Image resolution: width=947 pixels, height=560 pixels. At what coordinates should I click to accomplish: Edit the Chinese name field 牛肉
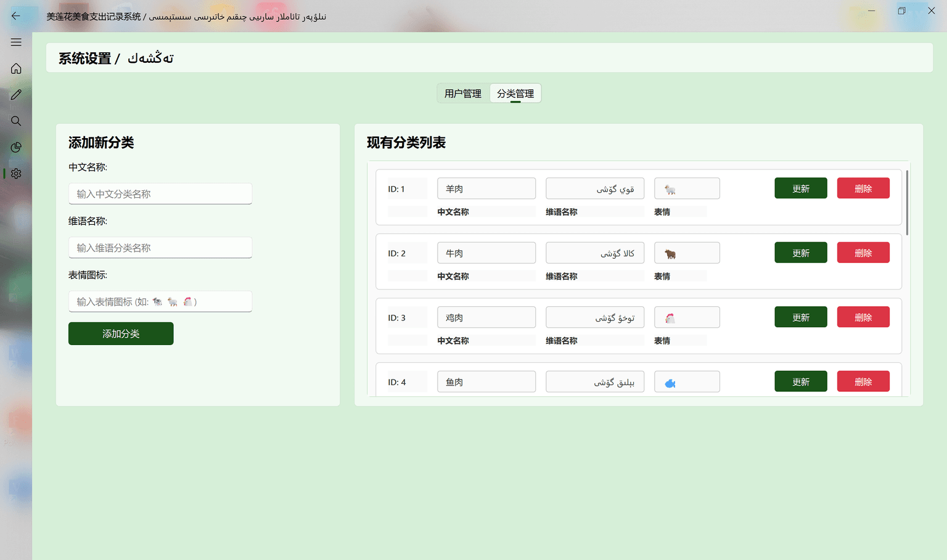pyautogui.click(x=486, y=253)
